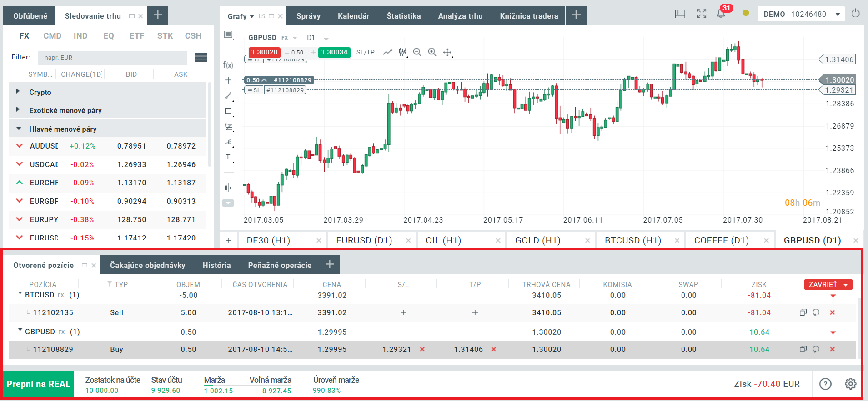The height and width of the screenshot is (401, 868).
Task: Open the f(x) indicators tool
Action: tap(228, 65)
